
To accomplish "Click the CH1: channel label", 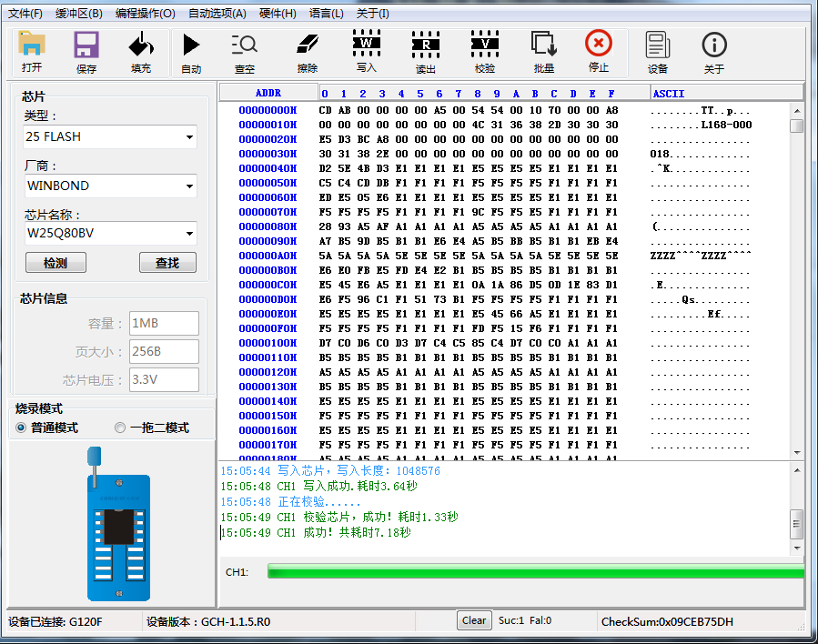I will point(237,572).
